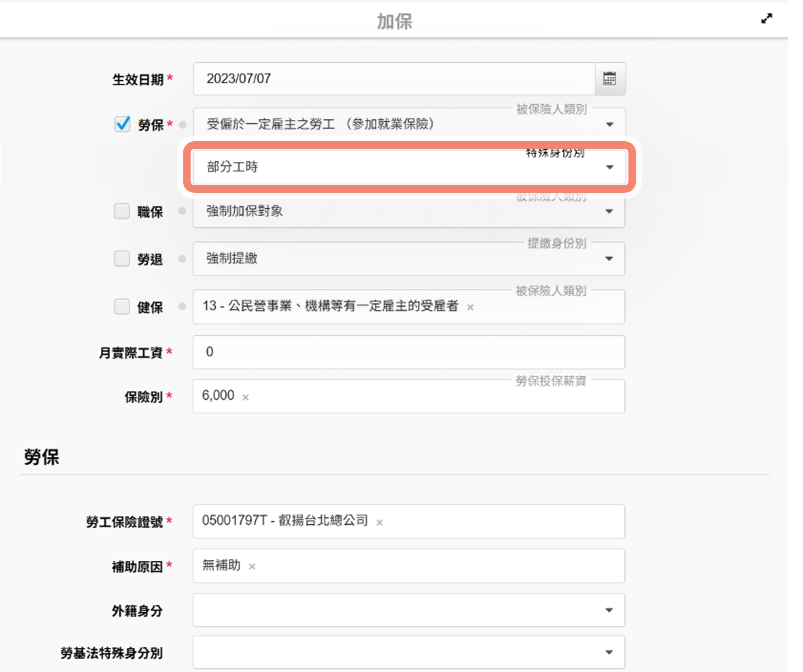Uncheck the 勞保 checkbox
Image resolution: width=803 pixels, height=672 pixels.
pos(123,124)
